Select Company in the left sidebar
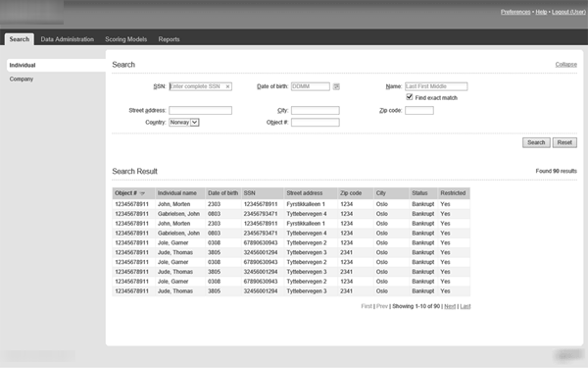 pyautogui.click(x=22, y=79)
